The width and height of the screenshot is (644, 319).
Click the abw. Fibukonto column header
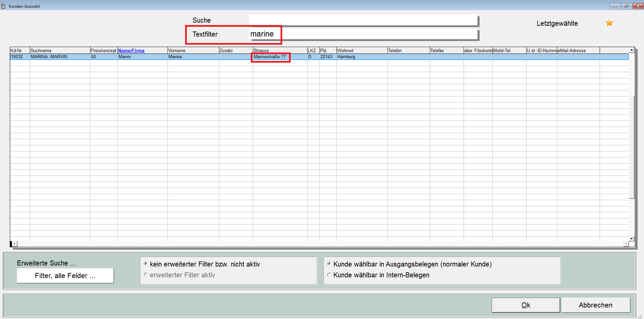pos(478,50)
